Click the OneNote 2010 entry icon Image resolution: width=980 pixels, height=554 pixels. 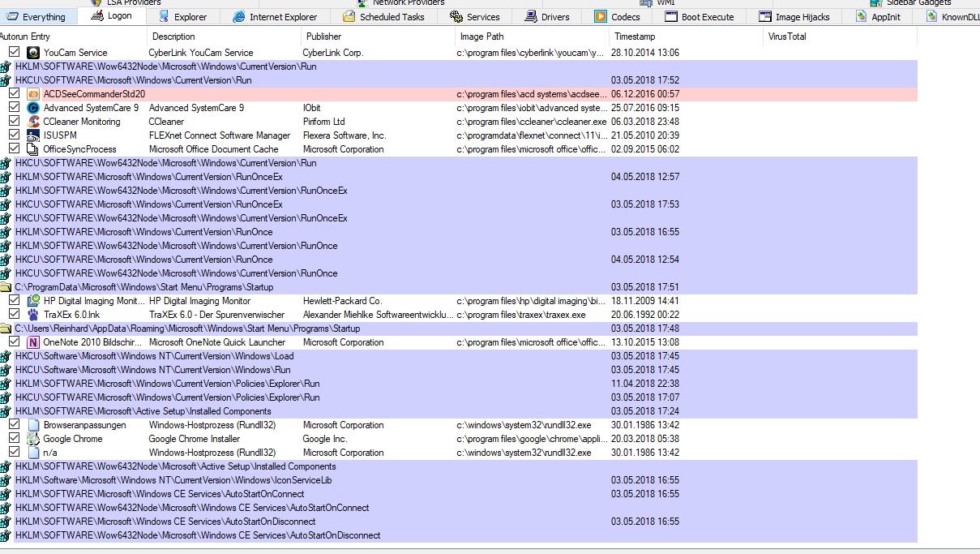pyautogui.click(x=33, y=342)
